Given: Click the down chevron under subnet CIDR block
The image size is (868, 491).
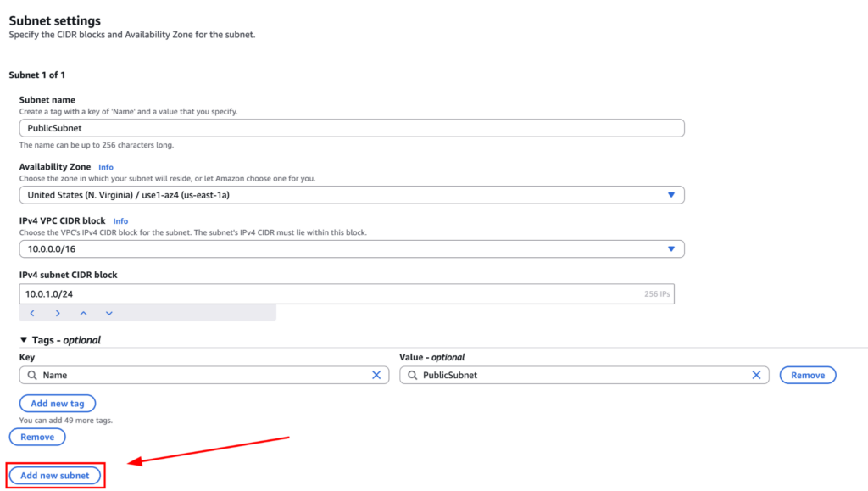Looking at the screenshot, I should [109, 313].
